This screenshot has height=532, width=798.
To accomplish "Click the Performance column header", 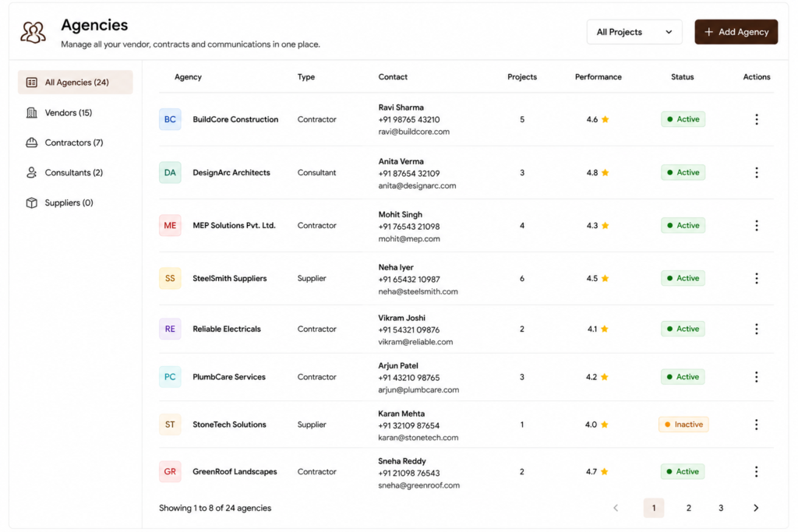I will pyautogui.click(x=598, y=77).
